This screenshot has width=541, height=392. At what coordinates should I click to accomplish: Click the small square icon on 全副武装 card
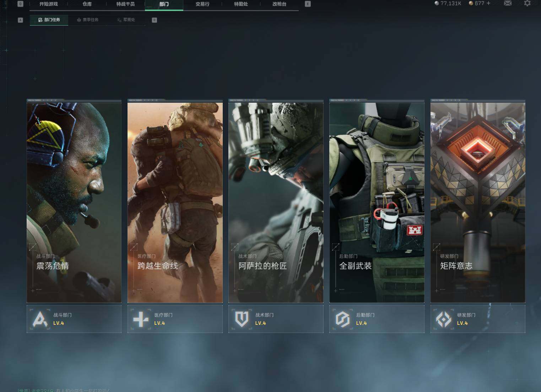click(335, 247)
